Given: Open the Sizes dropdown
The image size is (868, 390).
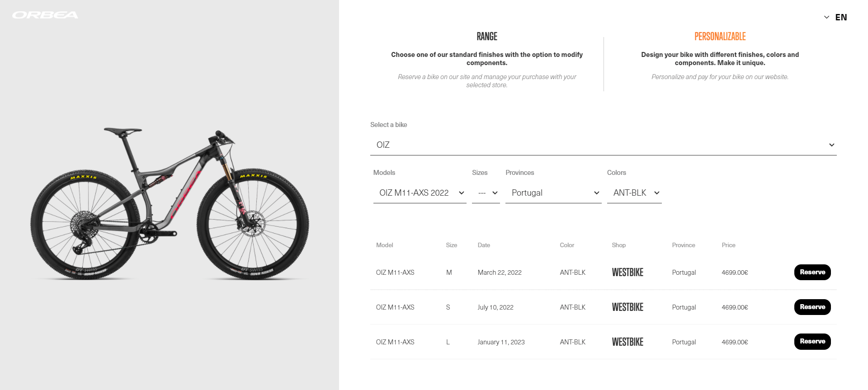Looking at the screenshot, I should [486, 193].
